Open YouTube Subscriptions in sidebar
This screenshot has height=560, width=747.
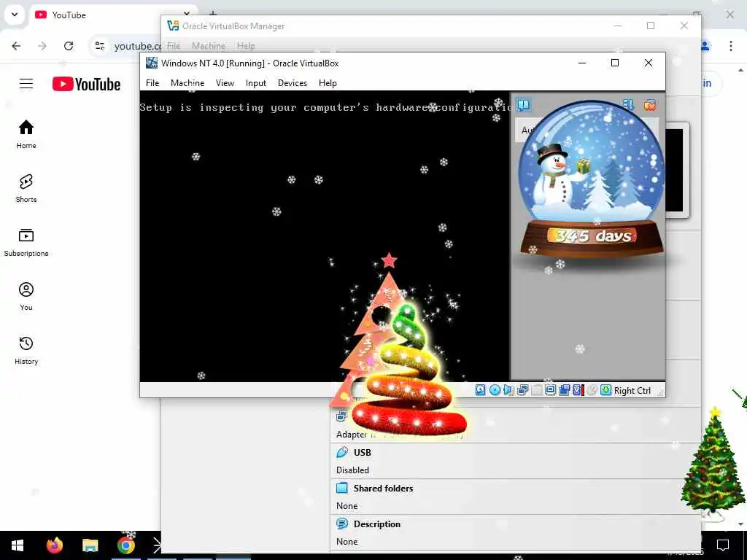[26, 242]
